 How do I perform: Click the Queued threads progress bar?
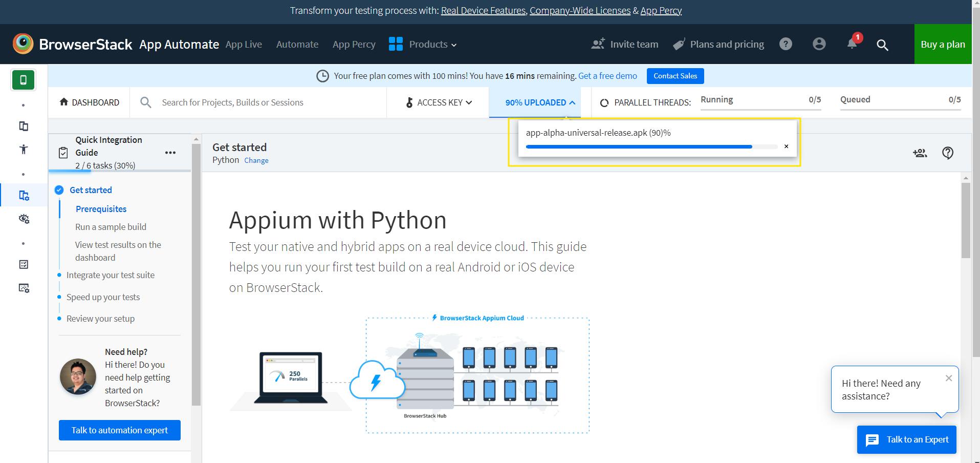(x=901, y=109)
